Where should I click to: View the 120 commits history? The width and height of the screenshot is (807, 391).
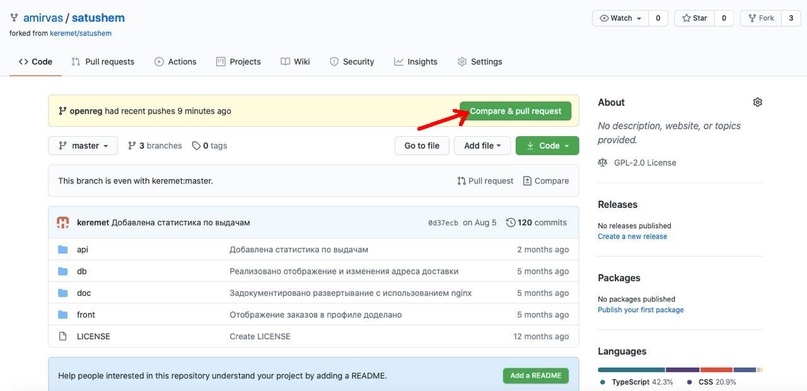(536, 223)
